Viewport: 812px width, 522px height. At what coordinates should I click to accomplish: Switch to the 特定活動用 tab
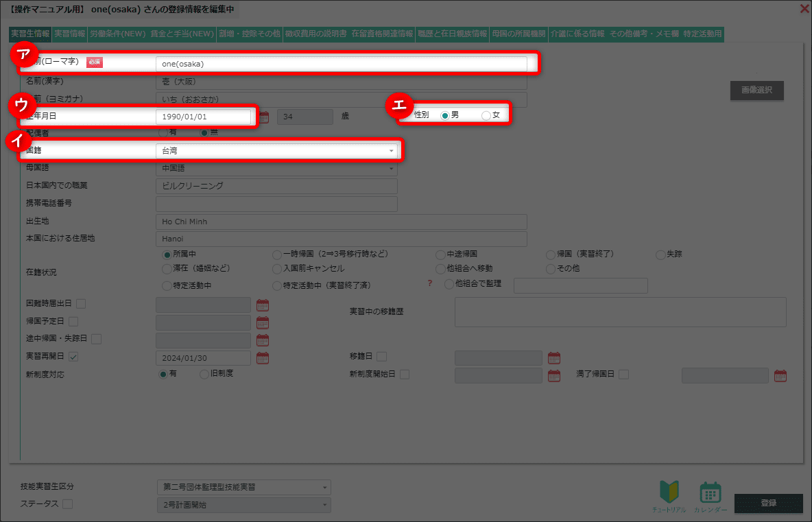pos(703,34)
